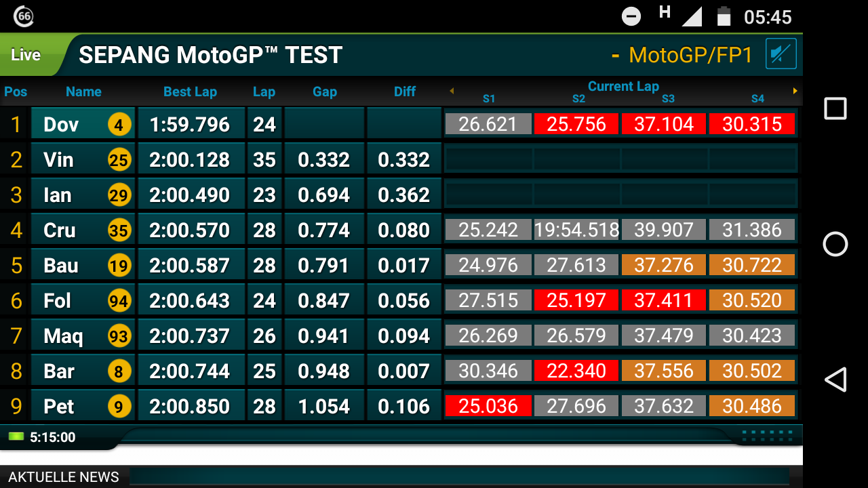The image size is (868, 488).
Task: Open the AKTUELLE NEWS ticker
Action: click(64, 477)
